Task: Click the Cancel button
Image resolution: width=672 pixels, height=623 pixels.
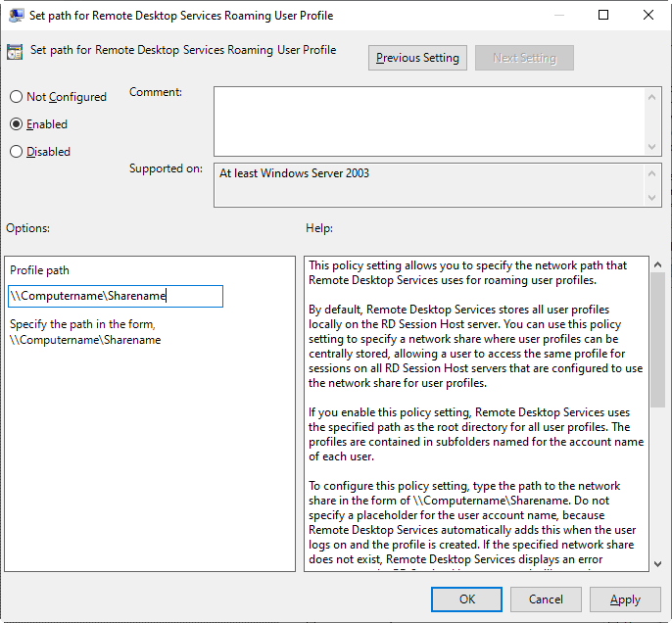Action: click(546, 599)
